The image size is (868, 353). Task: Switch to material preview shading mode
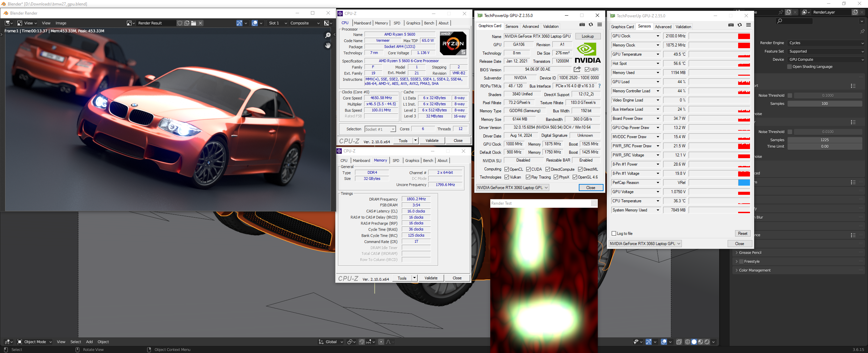[x=701, y=342]
